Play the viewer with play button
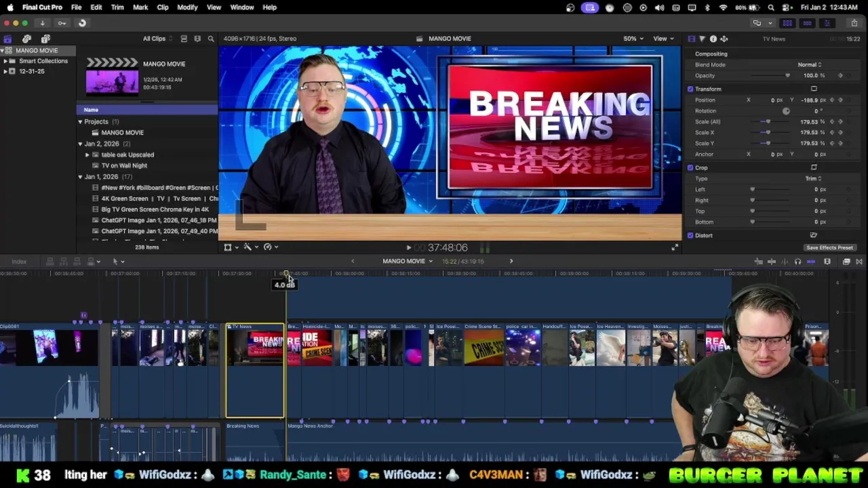868x488 pixels. [408, 248]
